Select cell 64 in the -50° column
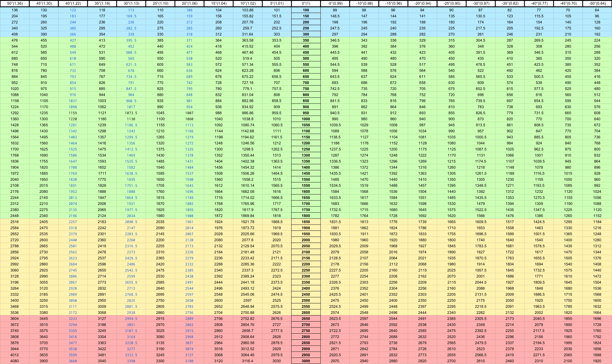The image size is (612, 364). pyautogui.click(x=597, y=10)
